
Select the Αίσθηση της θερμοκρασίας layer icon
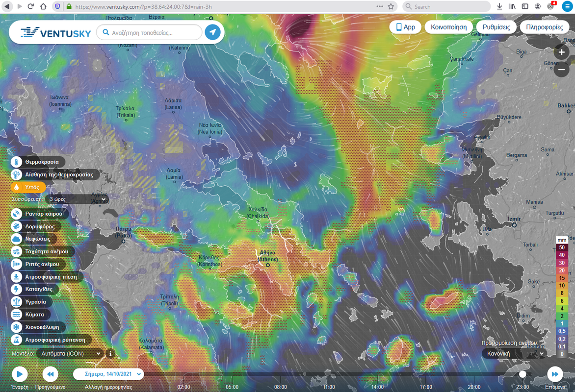coord(17,174)
